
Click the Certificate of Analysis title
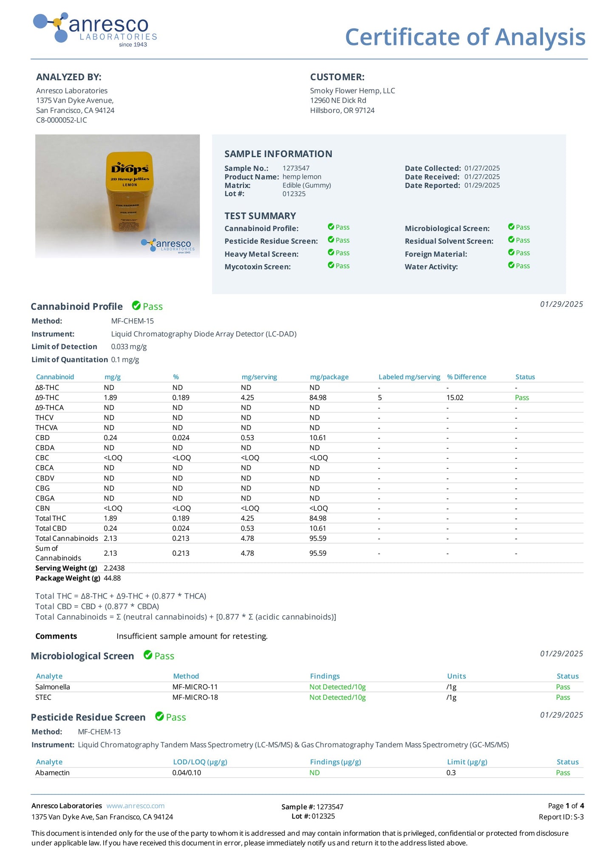[465, 37]
